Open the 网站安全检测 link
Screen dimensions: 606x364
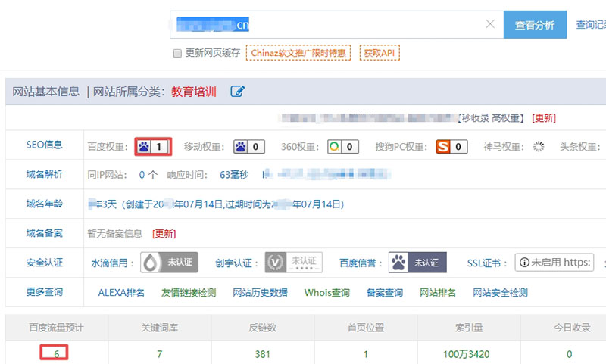pos(500,293)
